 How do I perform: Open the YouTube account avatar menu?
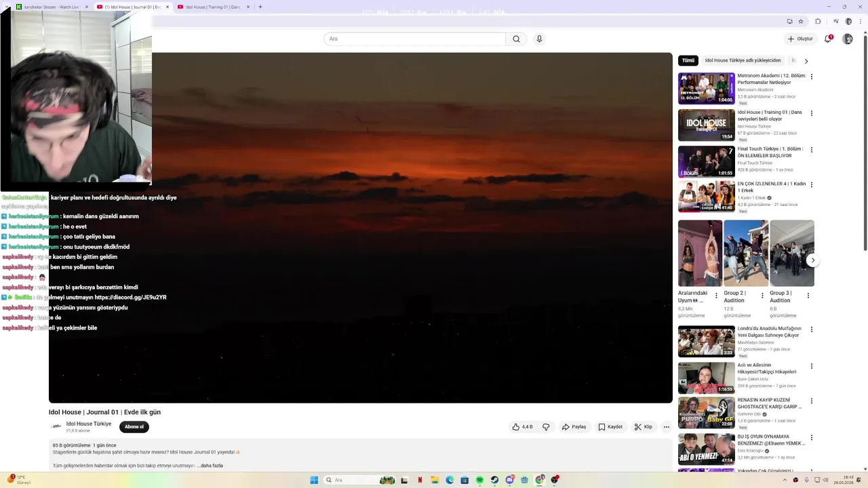pyautogui.click(x=848, y=39)
